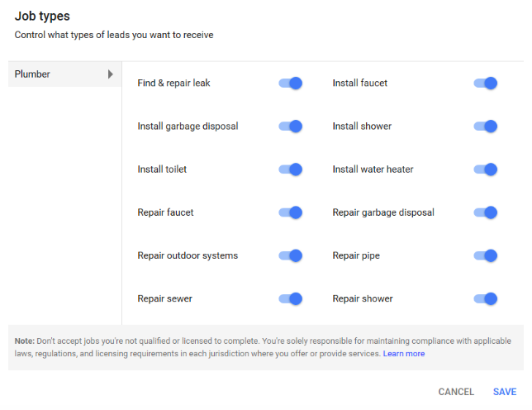Toggle off Find & repair leak
The height and width of the screenshot is (410, 532).
point(291,83)
